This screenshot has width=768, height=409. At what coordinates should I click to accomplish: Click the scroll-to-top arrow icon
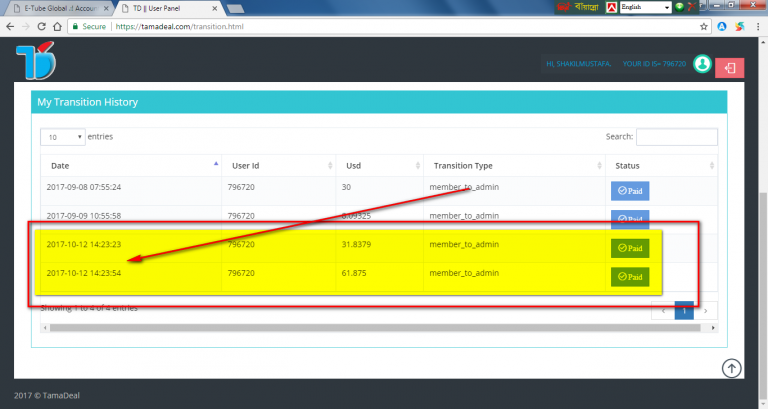[x=732, y=369]
